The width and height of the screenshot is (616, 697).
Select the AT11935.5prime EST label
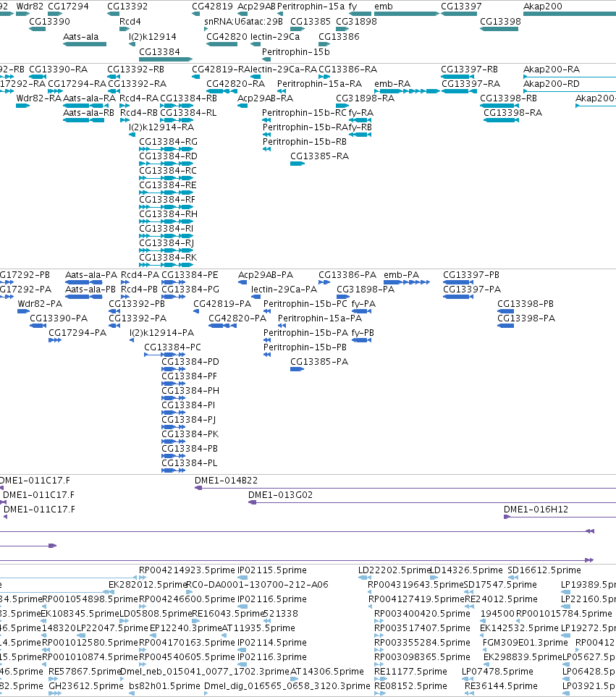coord(258,628)
